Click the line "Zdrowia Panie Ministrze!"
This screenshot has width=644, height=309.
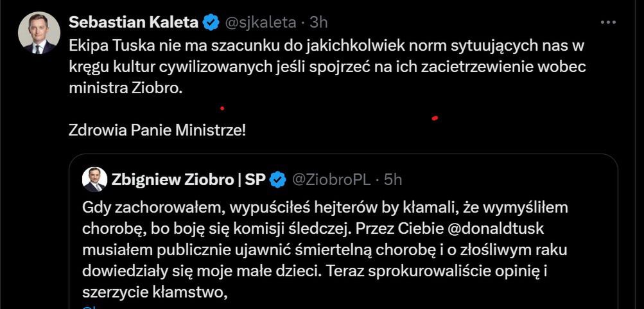157,130
